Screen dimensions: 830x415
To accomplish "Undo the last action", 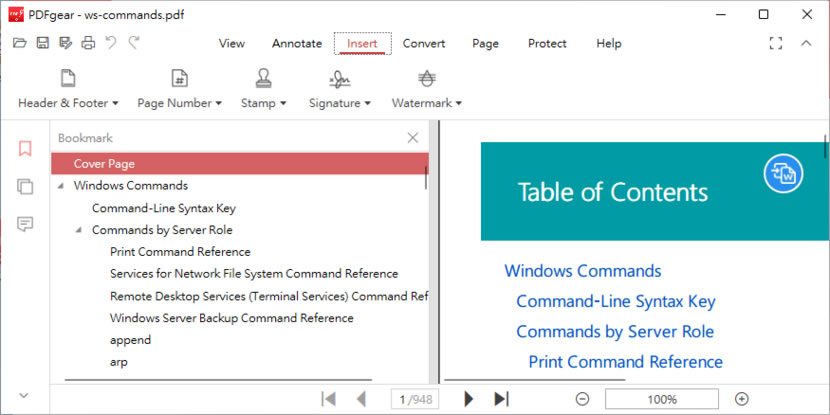I will [111, 43].
